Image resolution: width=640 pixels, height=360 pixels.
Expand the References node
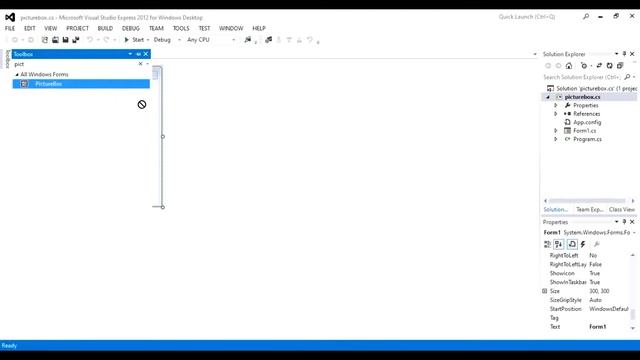556,114
